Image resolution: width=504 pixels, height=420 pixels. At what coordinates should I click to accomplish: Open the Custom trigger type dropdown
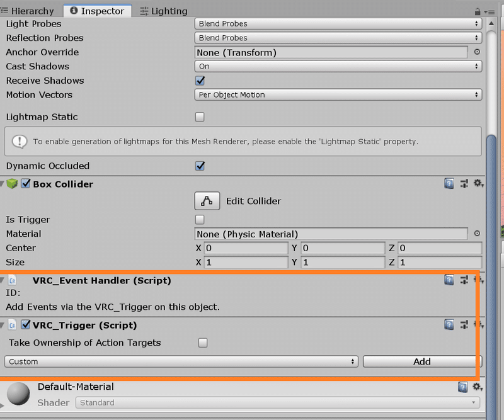click(x=181, y=361)
